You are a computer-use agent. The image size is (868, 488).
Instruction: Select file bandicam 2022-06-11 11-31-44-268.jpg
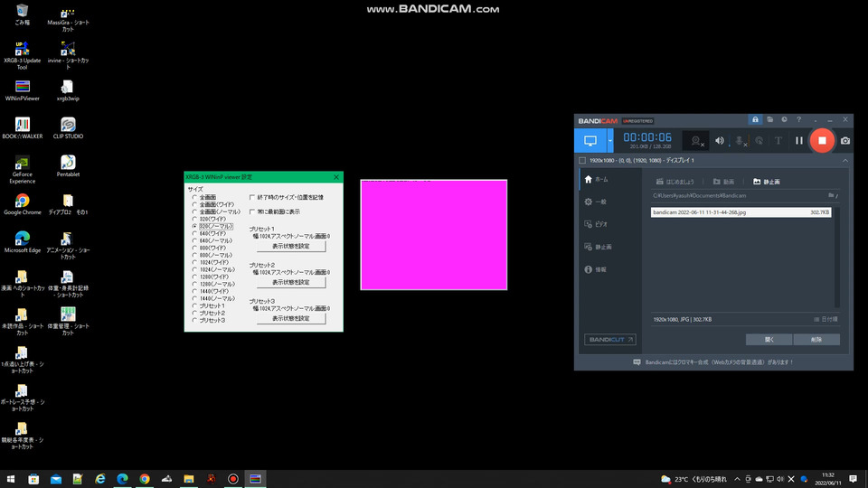point(741,212)
